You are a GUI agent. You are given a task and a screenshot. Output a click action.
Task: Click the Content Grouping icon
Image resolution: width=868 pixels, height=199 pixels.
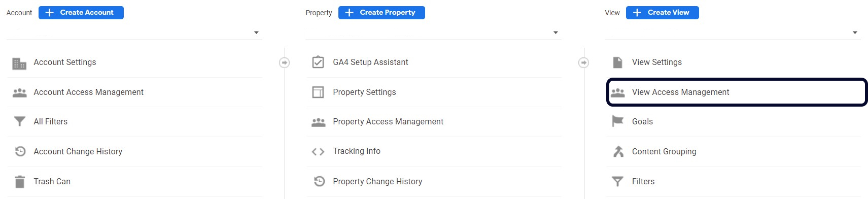(x=618, y=151)
